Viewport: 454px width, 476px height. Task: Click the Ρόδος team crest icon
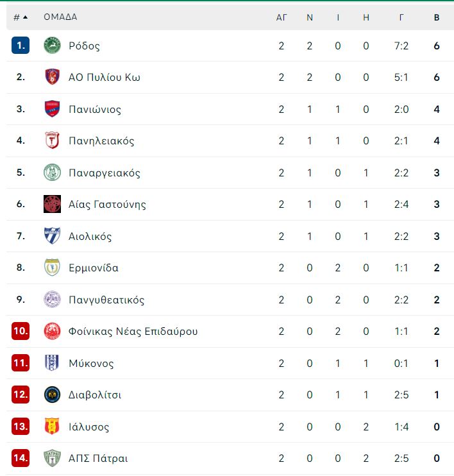pos(52,46)
